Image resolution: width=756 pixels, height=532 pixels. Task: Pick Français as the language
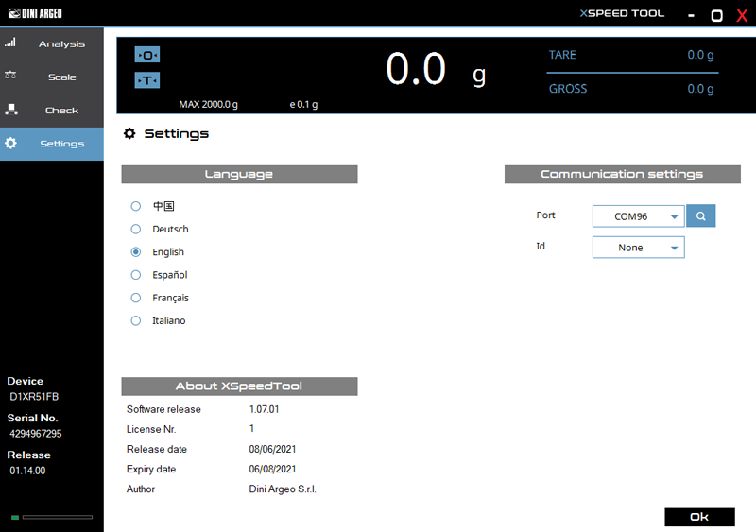[x=136, y=298]
